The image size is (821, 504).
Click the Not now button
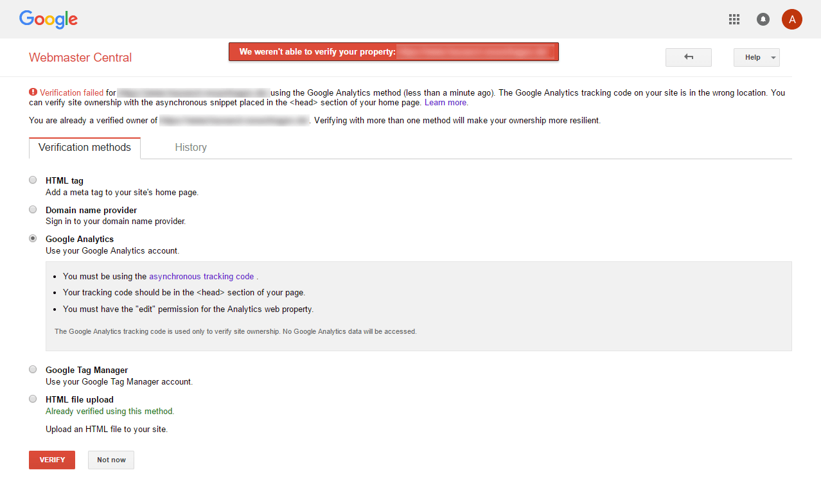[111, 460]
